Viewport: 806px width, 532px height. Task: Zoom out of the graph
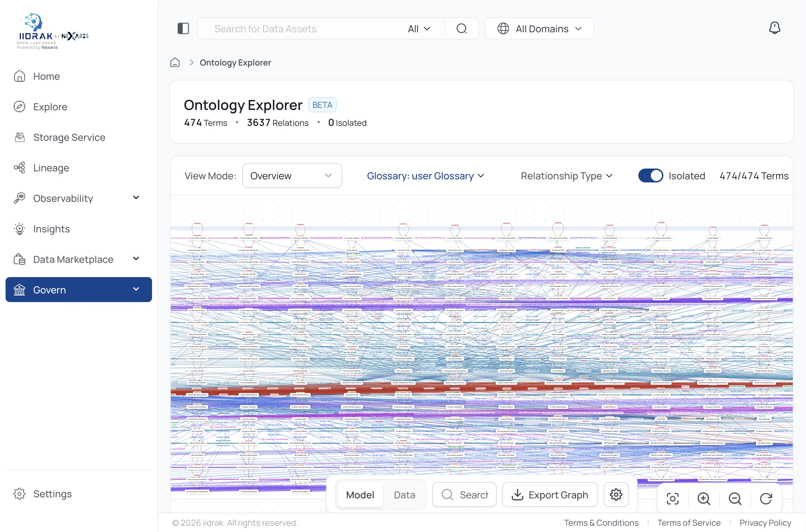(735, 499)
